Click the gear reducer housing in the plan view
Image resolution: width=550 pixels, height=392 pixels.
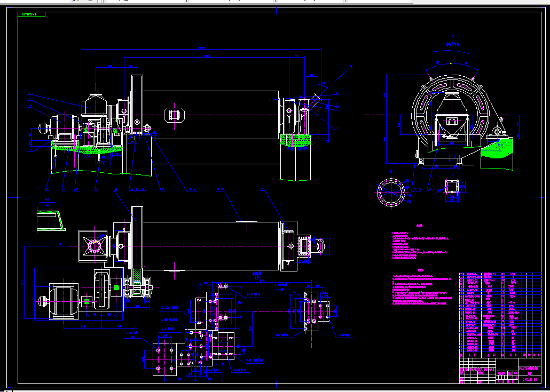[x=101, y=289]
